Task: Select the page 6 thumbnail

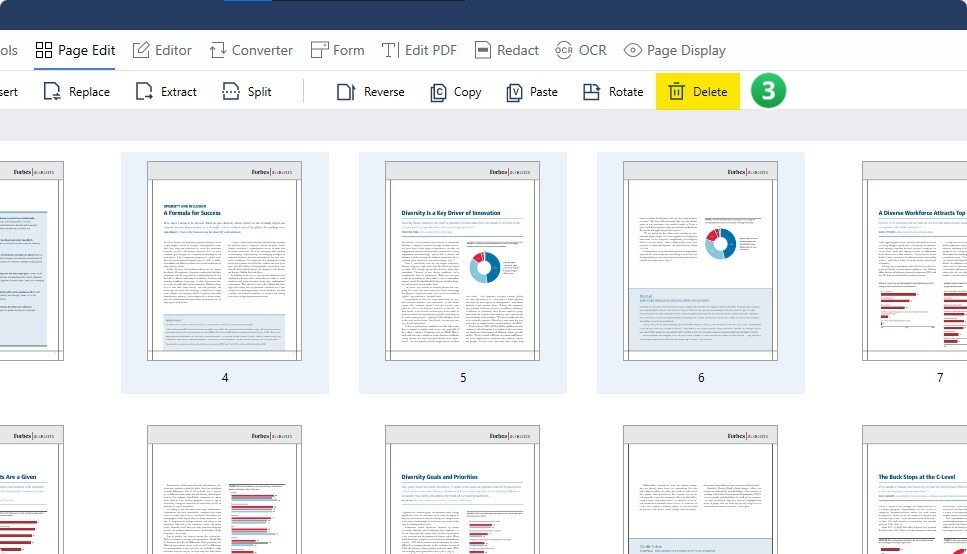Action: point(701,261)
